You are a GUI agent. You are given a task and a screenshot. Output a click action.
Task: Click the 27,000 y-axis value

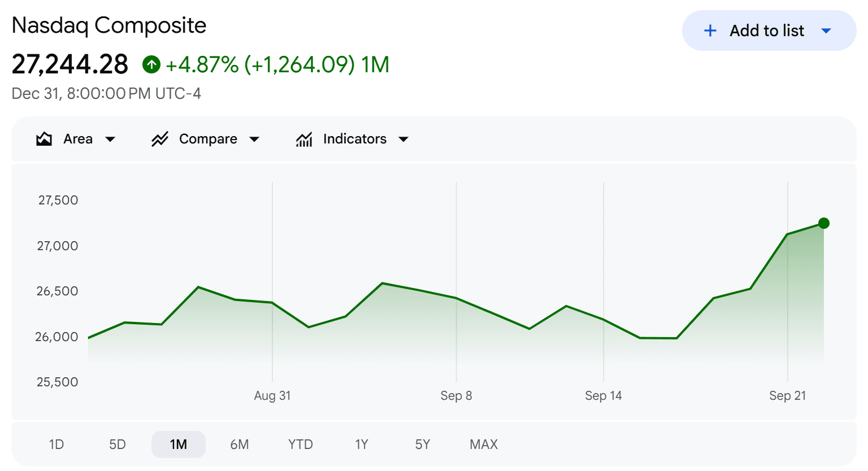(58, 246)
